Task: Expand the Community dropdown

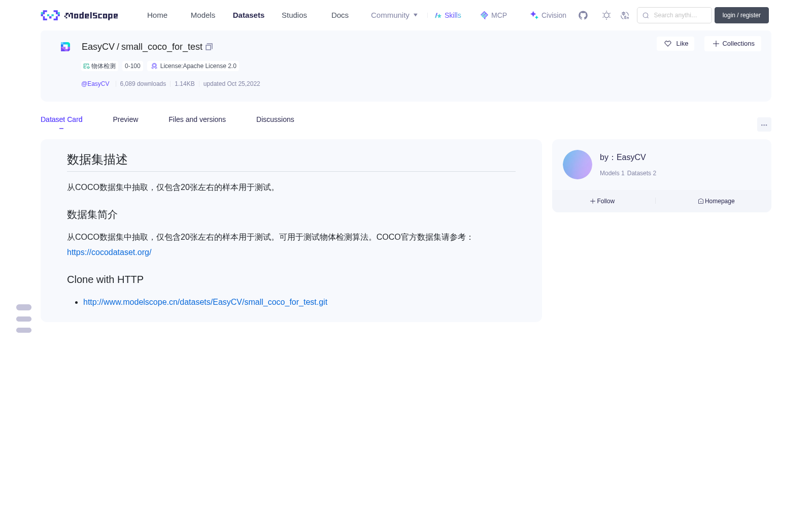Action: (394, 15)
